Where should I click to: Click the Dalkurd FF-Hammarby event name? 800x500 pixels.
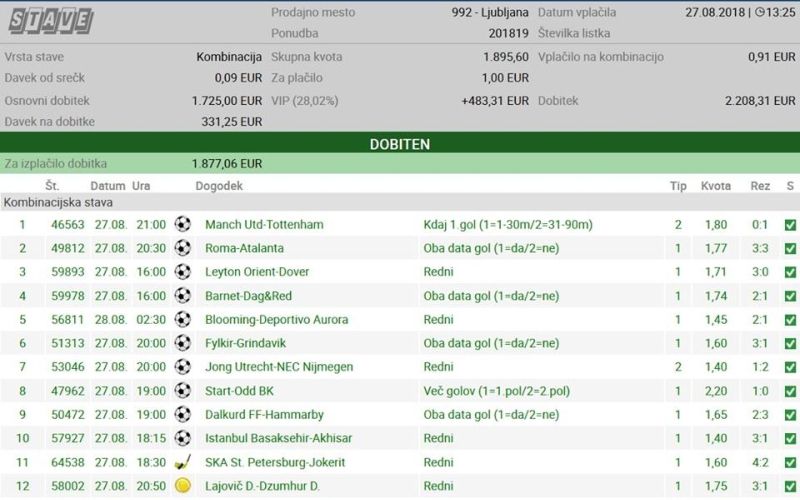click(x=264, y=414)
